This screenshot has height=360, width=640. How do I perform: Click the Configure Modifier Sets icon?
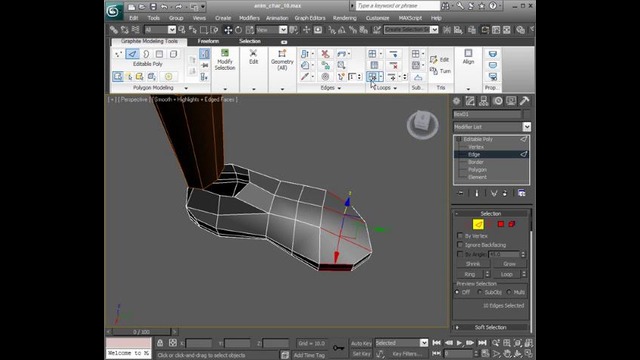521,193
